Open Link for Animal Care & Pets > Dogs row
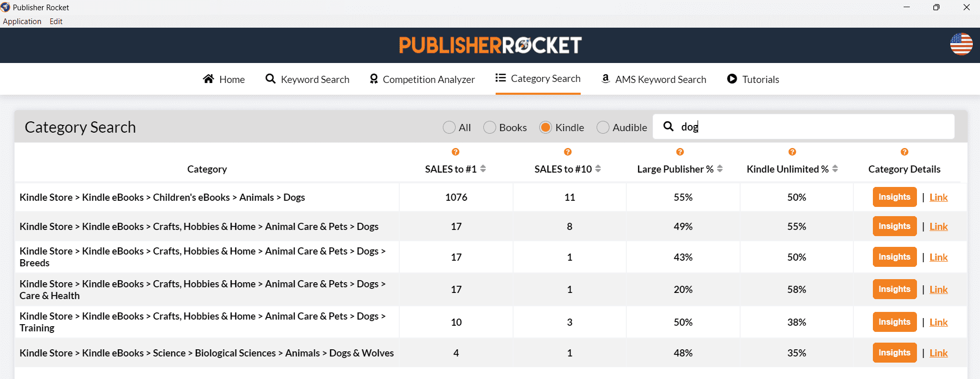This screenshot has height=379, width=980. (938, 226)
